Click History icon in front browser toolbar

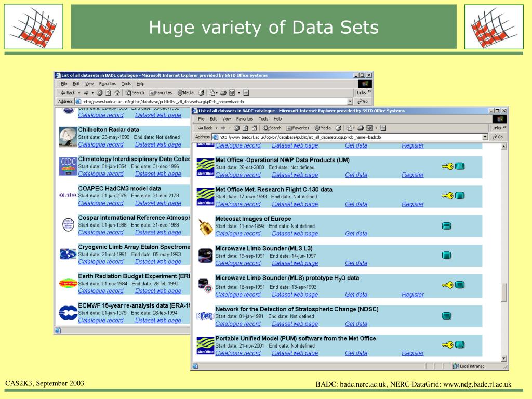(x=338, y=128)
